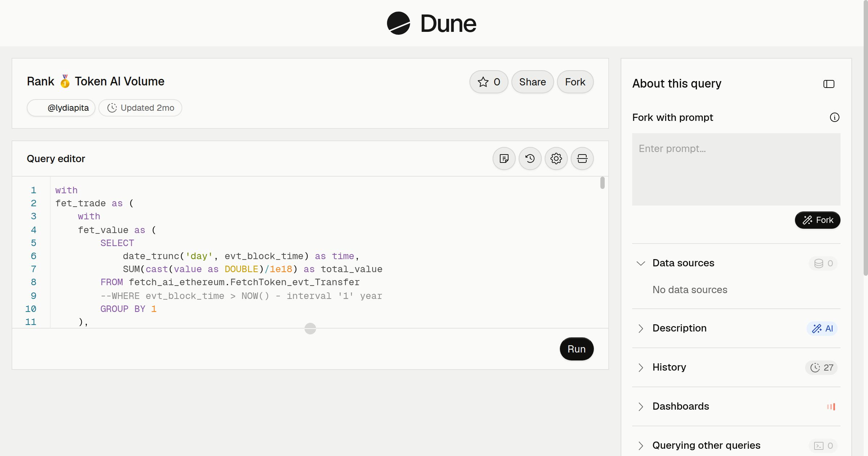Click the 'fet_trade as (' code line
Screen dimensions: 868x456
tap(94, 203)
